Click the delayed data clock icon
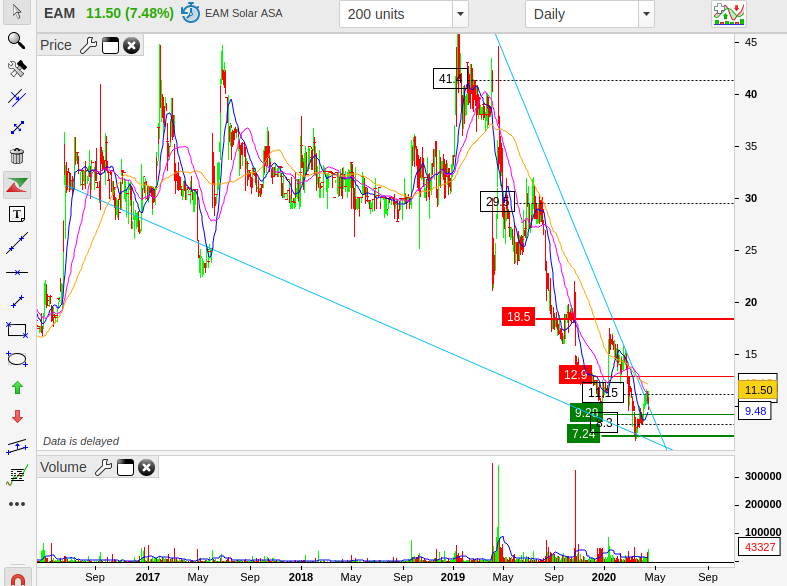This screenshot has height=586, width=787. [x=190, y=14]
